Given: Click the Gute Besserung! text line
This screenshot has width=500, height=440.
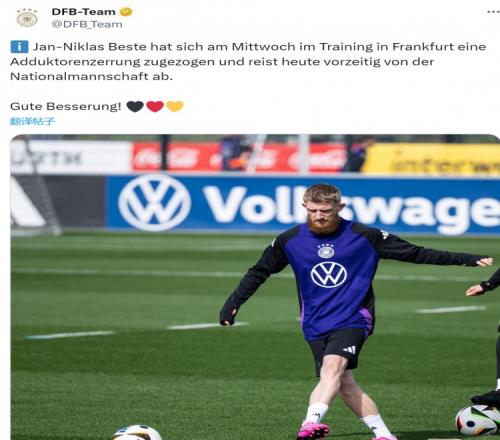Looking at the screenshot, I should pyautogui.click(x=65, y=106).
